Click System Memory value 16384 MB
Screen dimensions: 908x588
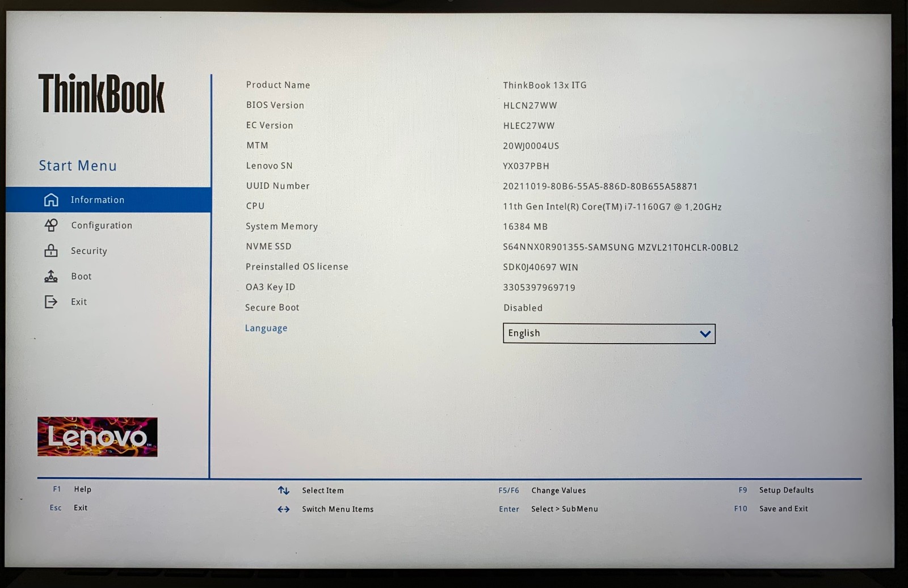point(526,227)
